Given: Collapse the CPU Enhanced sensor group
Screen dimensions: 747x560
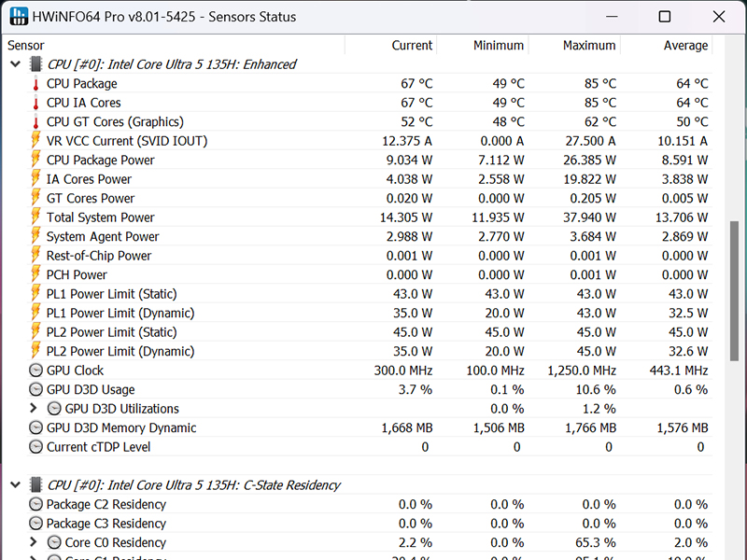Looking at the screenshot, I should [15, 64].
